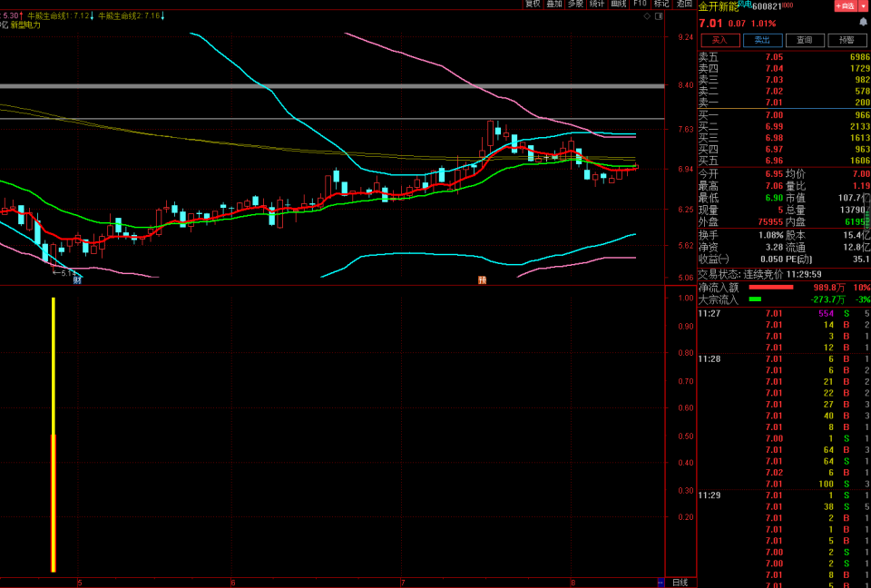Select the 买一 price 7.00
The height and width of the screenshot is (588, 871).
coord(774,115)
